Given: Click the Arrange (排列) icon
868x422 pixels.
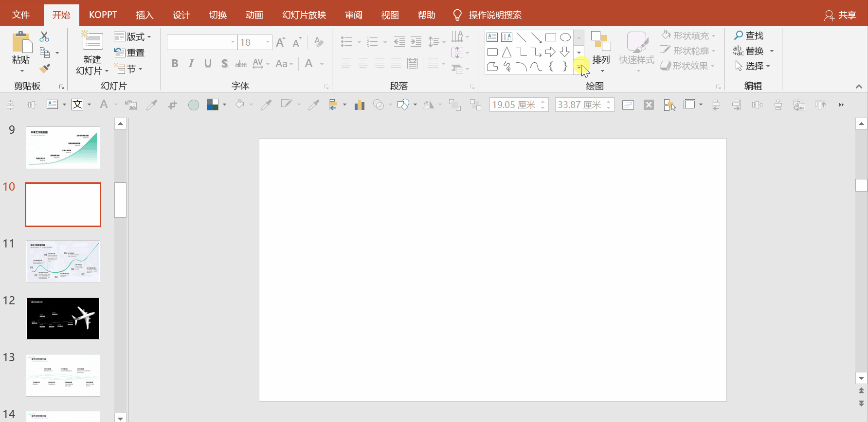Looking at the screenshot, I should (601, 41).
